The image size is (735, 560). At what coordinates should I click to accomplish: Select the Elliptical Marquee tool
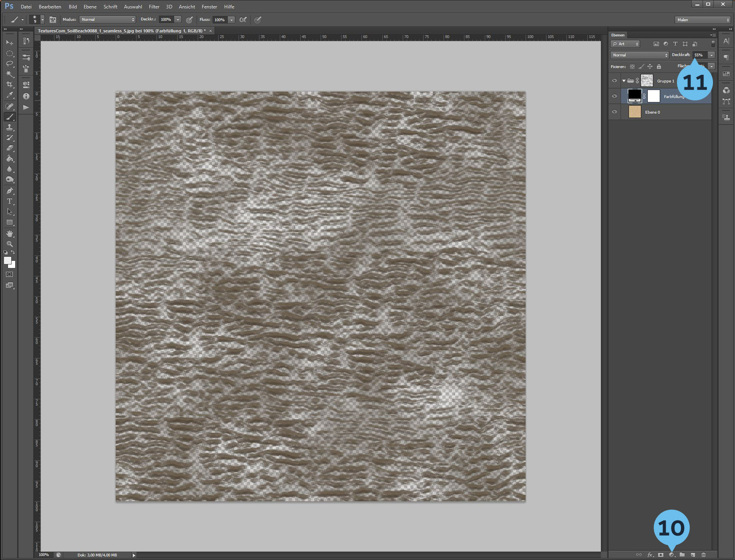pyautogui.click(x=10, y=53)
